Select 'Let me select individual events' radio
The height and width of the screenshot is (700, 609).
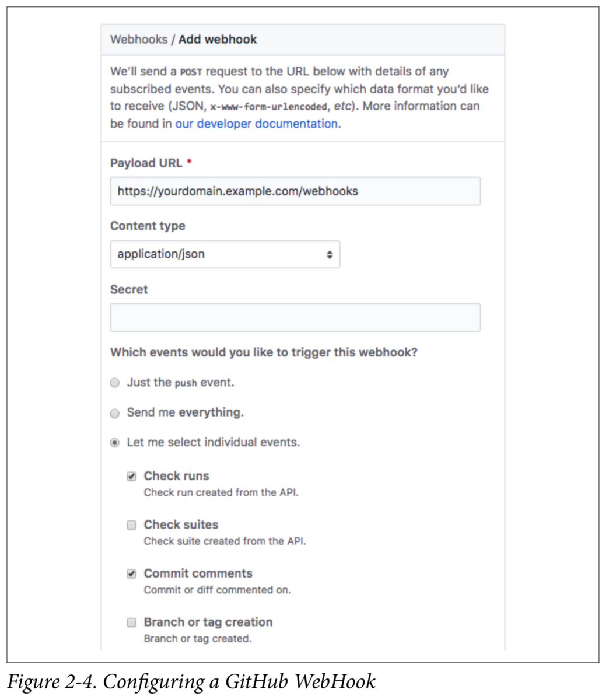coord(115,443)
